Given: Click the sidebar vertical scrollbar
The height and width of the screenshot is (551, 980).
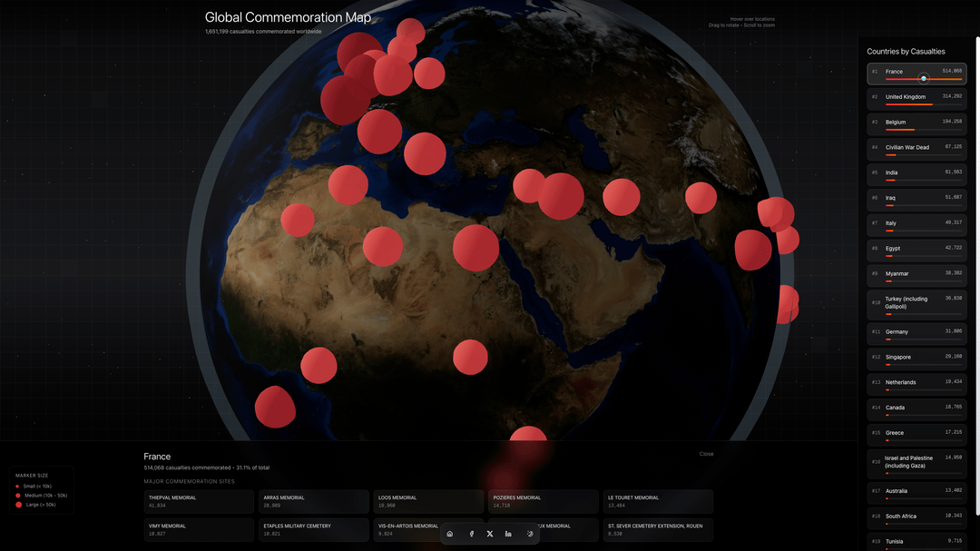Looking at the screenshot, I should click(x=976, y=272).
